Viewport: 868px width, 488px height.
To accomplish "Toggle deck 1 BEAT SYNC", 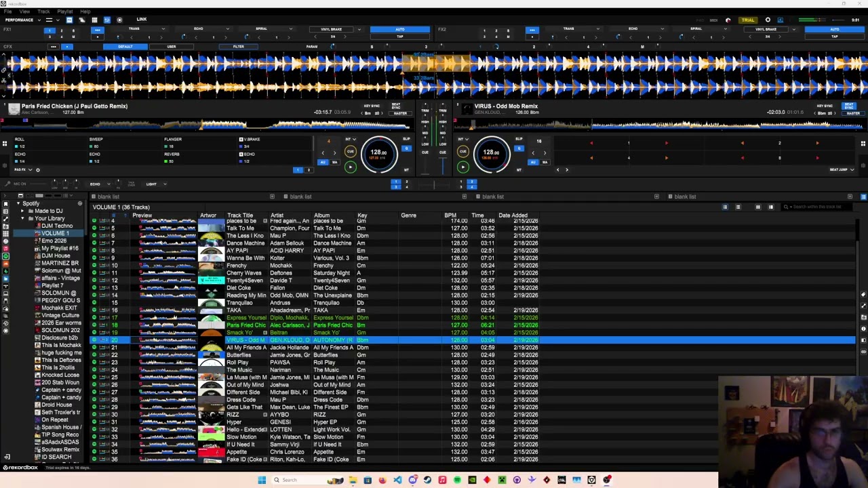I will click(x=396, y=107).
